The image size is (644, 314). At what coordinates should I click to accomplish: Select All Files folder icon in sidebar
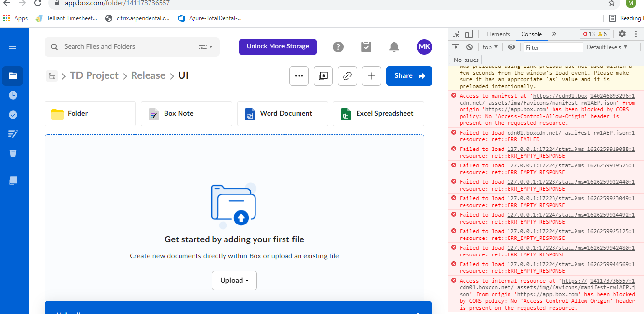tap(13, 76)
